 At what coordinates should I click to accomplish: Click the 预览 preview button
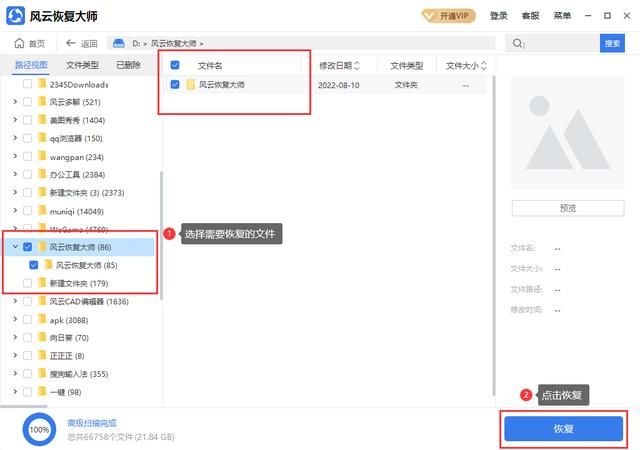coord(568,208)
